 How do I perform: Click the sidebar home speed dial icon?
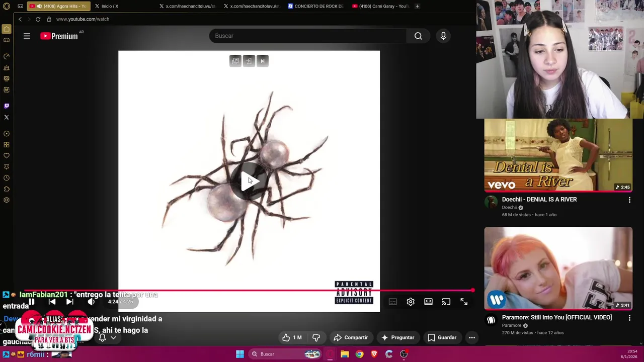click(7, 29)
